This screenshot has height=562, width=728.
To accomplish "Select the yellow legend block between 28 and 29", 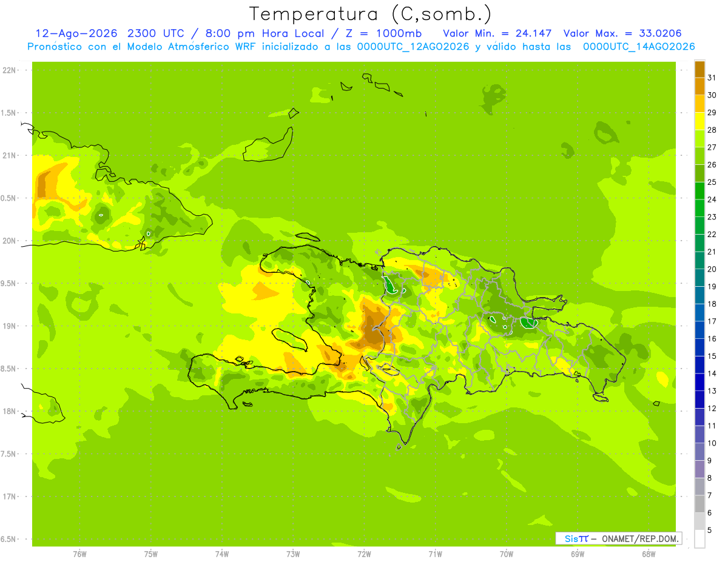I will point(699,121).
